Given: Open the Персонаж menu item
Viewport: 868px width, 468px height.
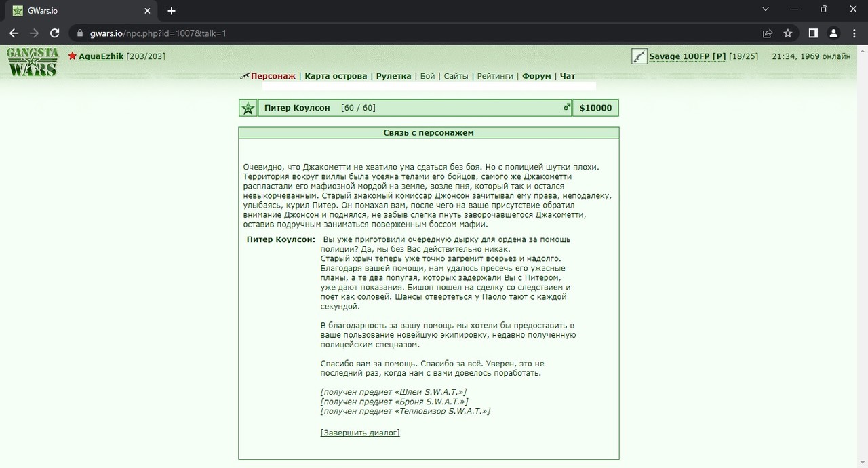Looking at the screenshot, I should [x=273, y=76].
